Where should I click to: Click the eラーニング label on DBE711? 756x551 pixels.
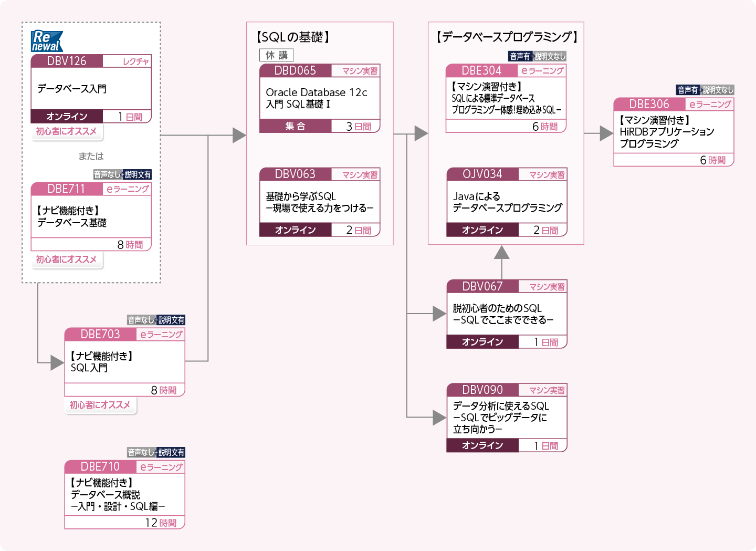point(128,189)
